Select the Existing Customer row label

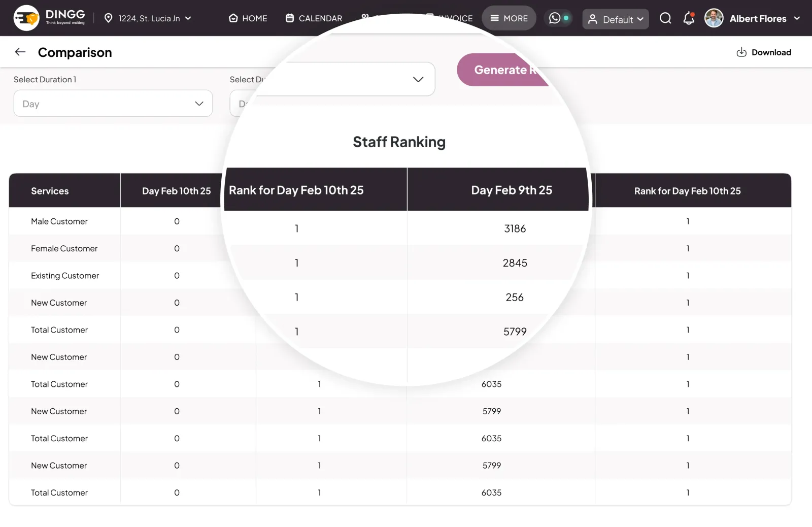[x=65, y=276]
